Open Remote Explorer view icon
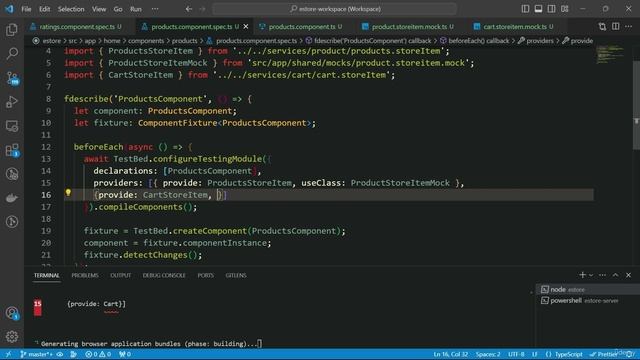Image resolution: width=640 pixels, height=360 pixels. 12,126
